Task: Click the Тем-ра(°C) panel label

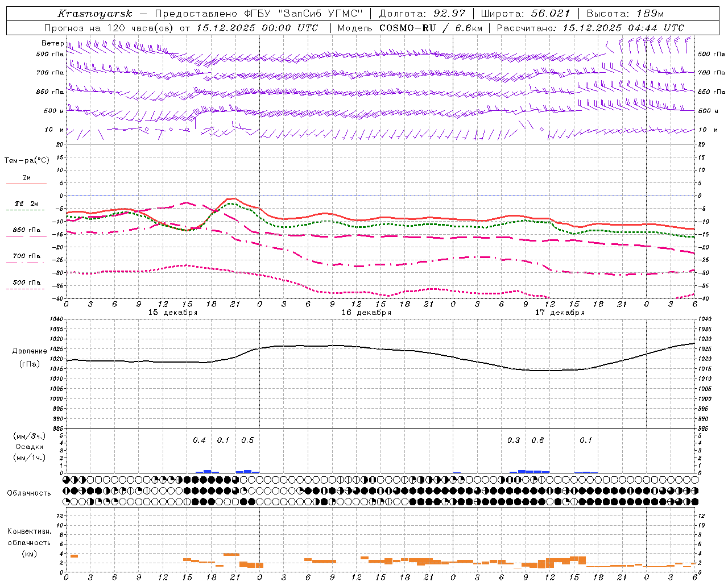Action: point(27,161)
